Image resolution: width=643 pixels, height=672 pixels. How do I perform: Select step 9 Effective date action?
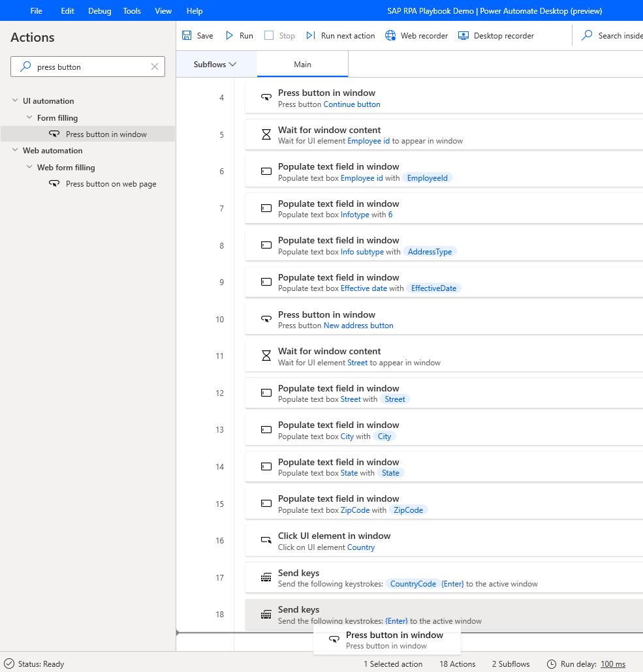click(443, 283)
